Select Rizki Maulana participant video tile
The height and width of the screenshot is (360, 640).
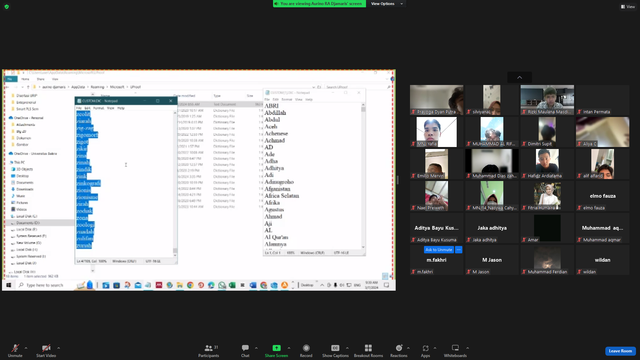tap(547, 100)
